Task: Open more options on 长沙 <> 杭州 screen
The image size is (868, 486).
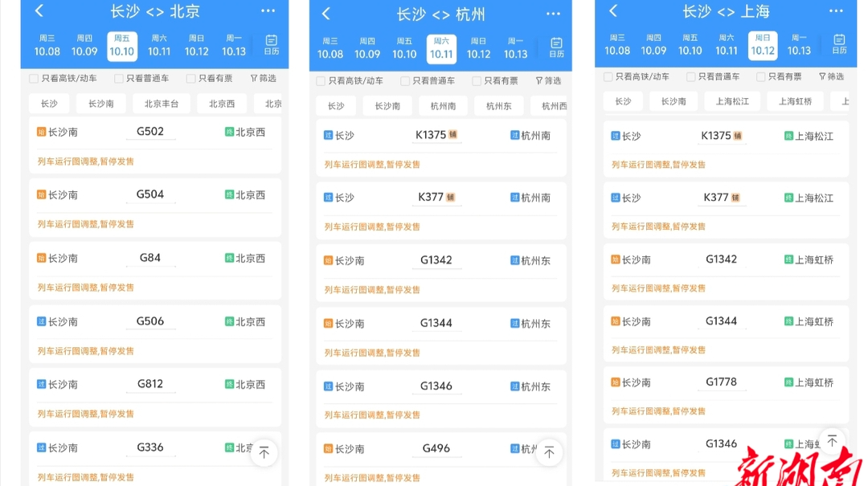Action: [553, 14]
